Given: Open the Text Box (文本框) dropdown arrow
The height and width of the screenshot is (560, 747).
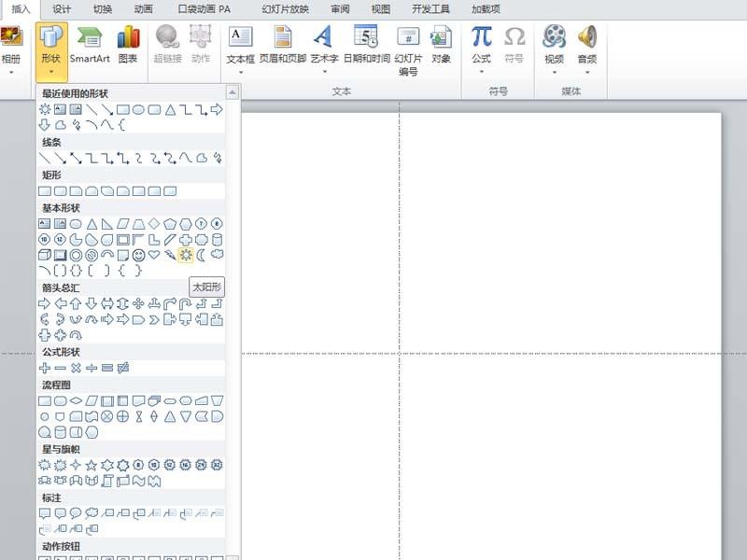Looking at the screenshot, I should [241, 73].
